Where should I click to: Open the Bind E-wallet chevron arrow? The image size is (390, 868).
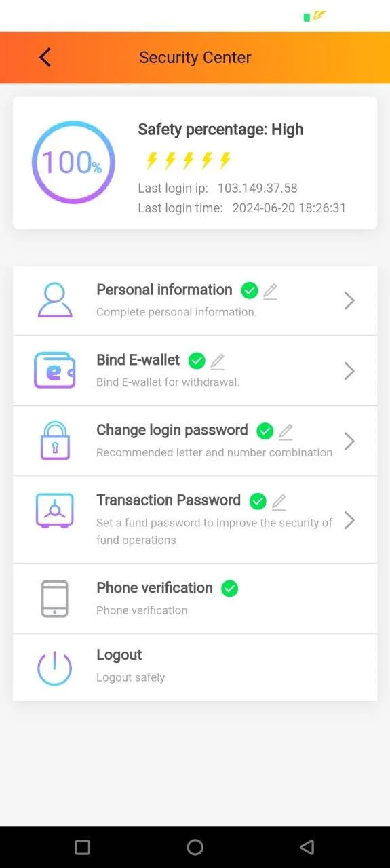(x=349, y=371)
